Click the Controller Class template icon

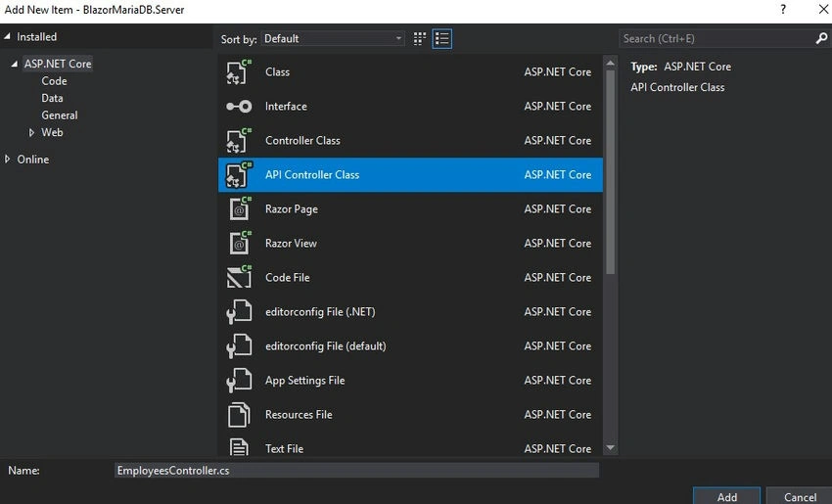click(239, 141)
